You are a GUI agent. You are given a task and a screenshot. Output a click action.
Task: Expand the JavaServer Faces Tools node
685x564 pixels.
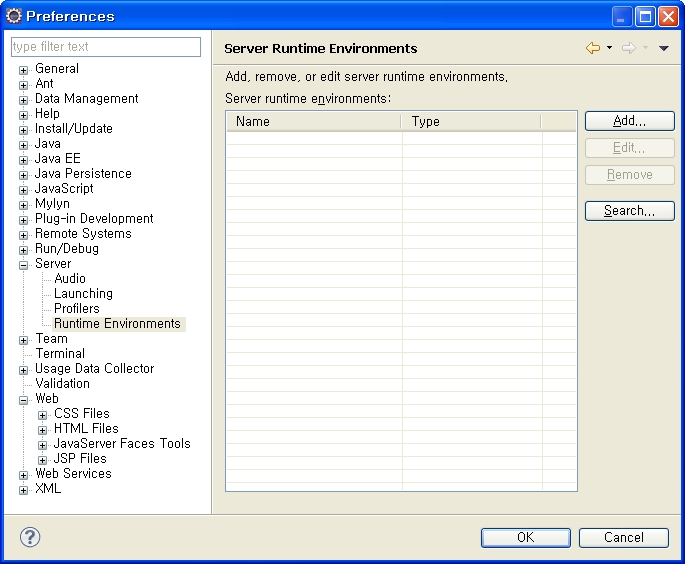tap(42, 445)
